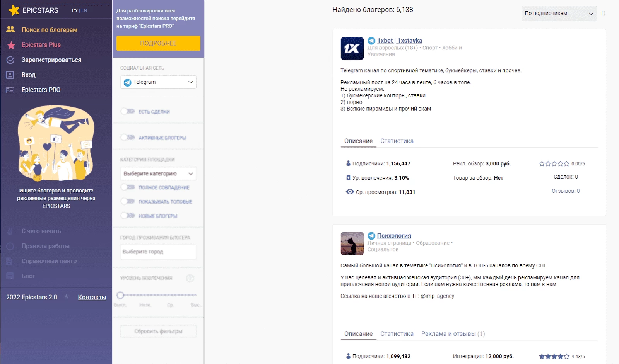Viewport: 619px width, 364px height.
Task: Click the icon beside Блог
Action: (10, 276)
